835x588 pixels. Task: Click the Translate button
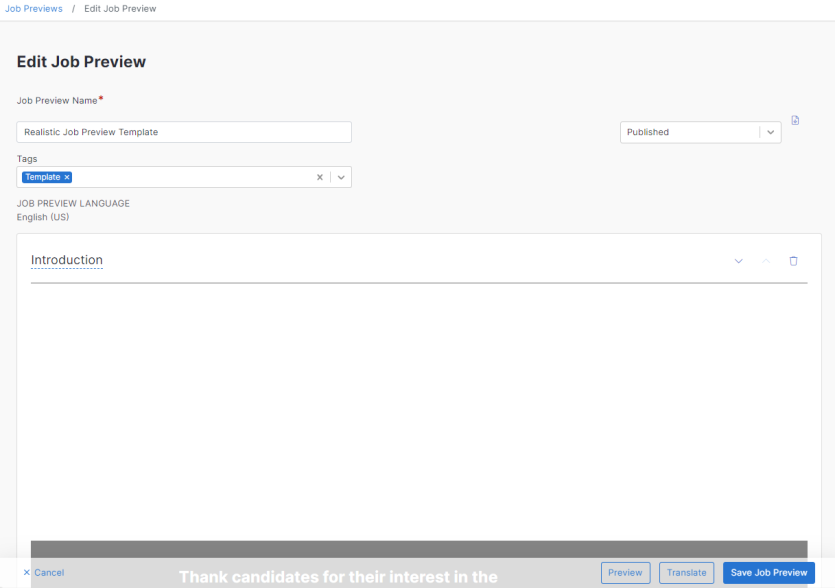tap(686, 573)
